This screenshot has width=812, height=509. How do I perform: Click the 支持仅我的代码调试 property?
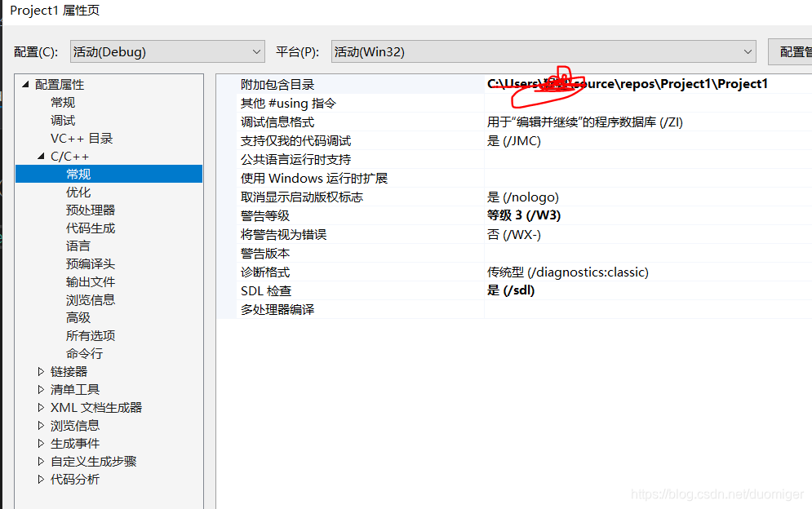295,141
